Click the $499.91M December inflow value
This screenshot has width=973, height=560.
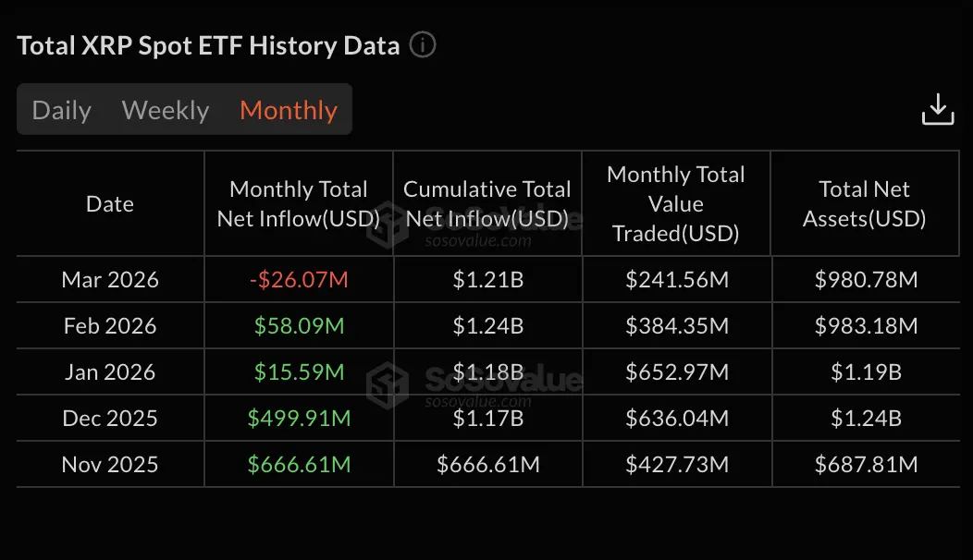tap(299, 419)
